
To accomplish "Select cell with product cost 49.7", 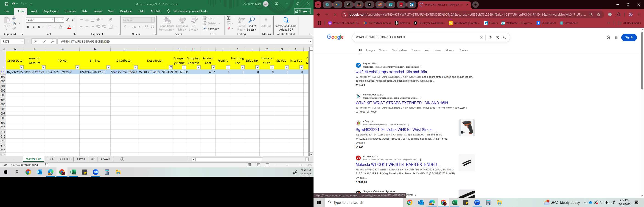I will (208, 72).
